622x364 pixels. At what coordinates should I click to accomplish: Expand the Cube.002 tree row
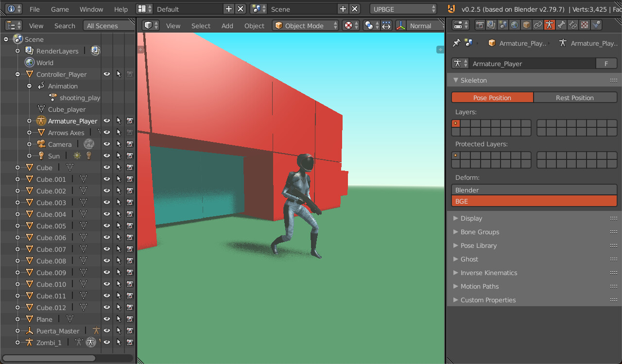pyautogui.click(x=17, y=191)
